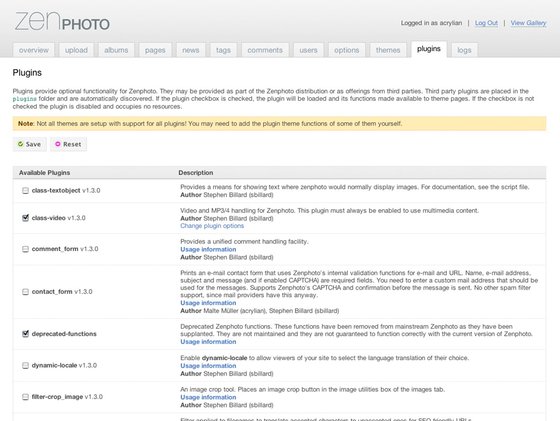Click the class-video plugin name
Screen dimensions: 560x421
(x=49, y=218)
